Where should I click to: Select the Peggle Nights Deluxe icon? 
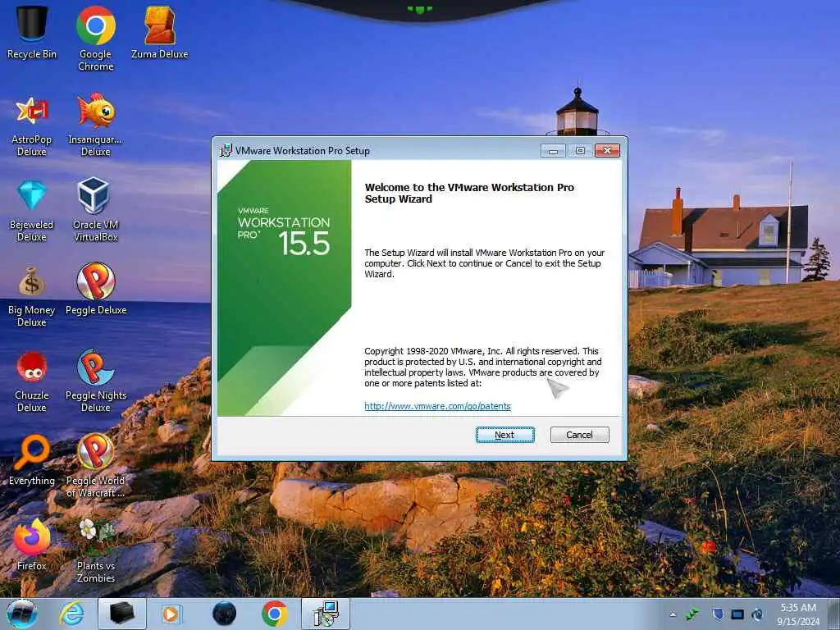tap(96, 381)
